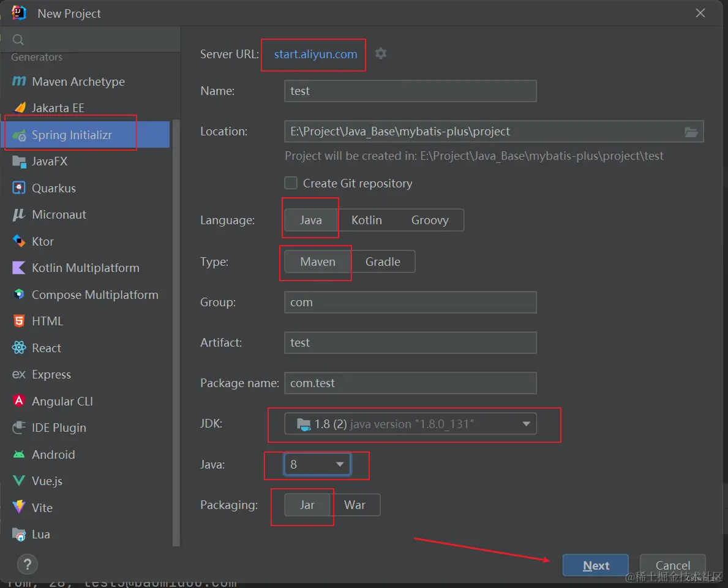Click the Vite logo icon
Viewport: 728px width, 588px height.
pos(19,507)
